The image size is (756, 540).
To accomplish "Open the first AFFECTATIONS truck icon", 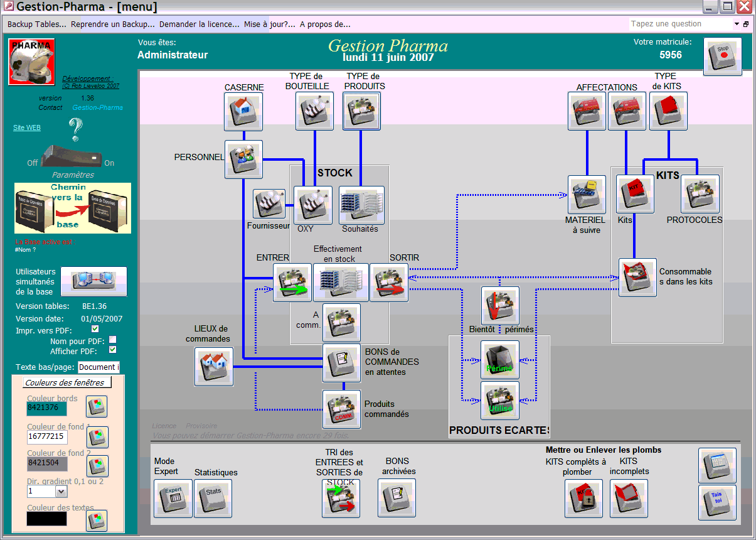I will pyautogui.click(x=587, y=111).
